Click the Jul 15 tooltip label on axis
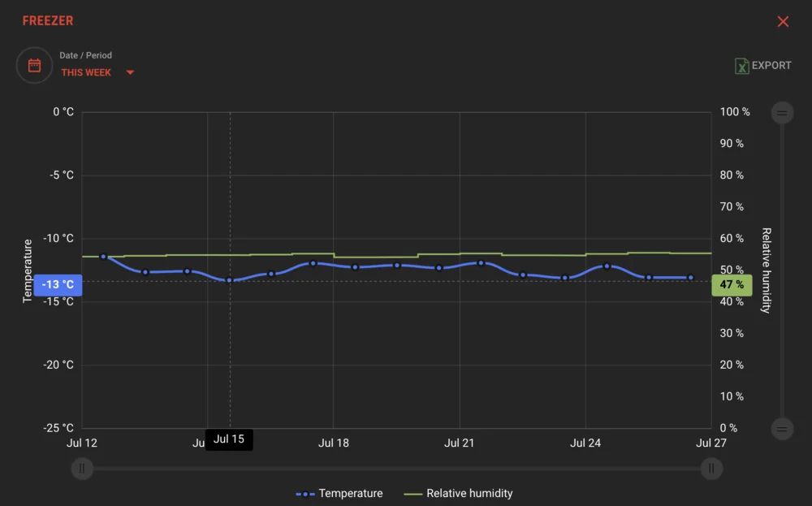The width and height of the screenshot is (812, 506). [229, 439]
